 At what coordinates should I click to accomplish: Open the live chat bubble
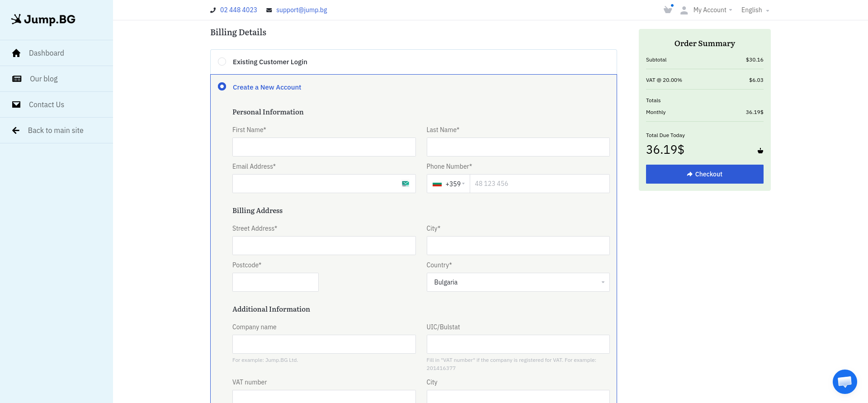(844, 382)
